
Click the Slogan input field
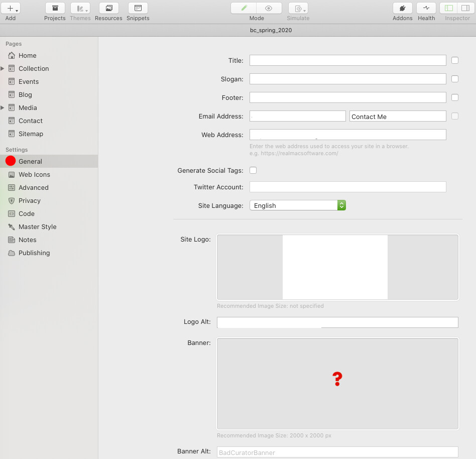pos(347,79)
